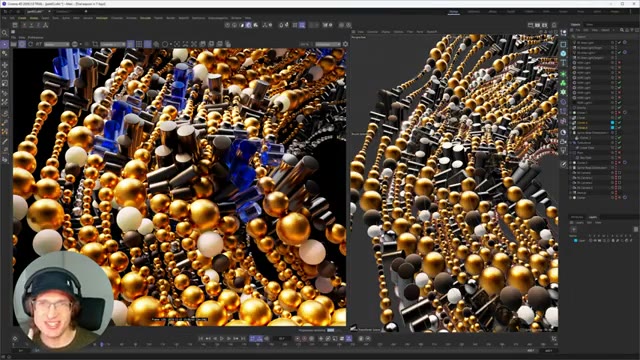Expand the first yellow-highlighted object row
640x360 pixels.
[571, 122]
